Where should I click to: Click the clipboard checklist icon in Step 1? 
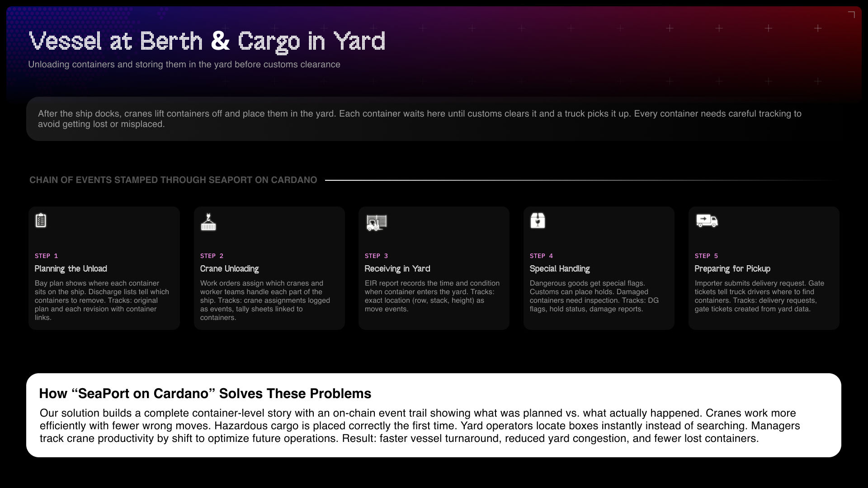coord(41,221)
